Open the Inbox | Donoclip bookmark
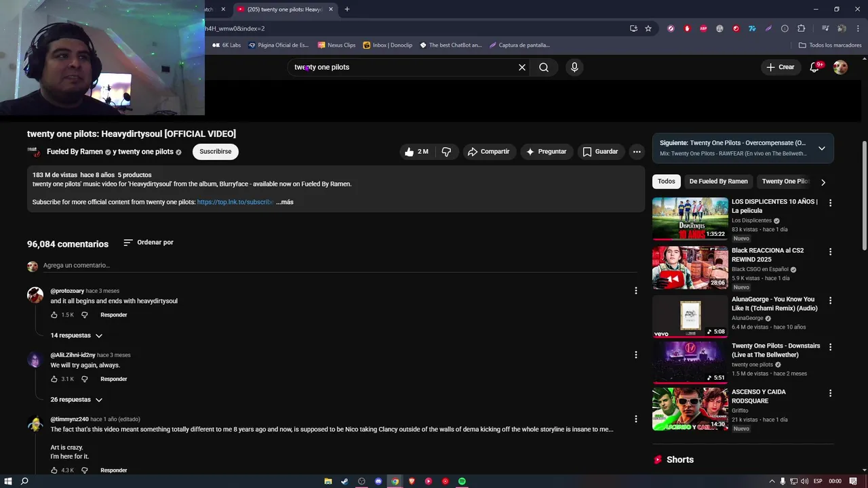This screenshot has height=488, width=868. [388, 45]
